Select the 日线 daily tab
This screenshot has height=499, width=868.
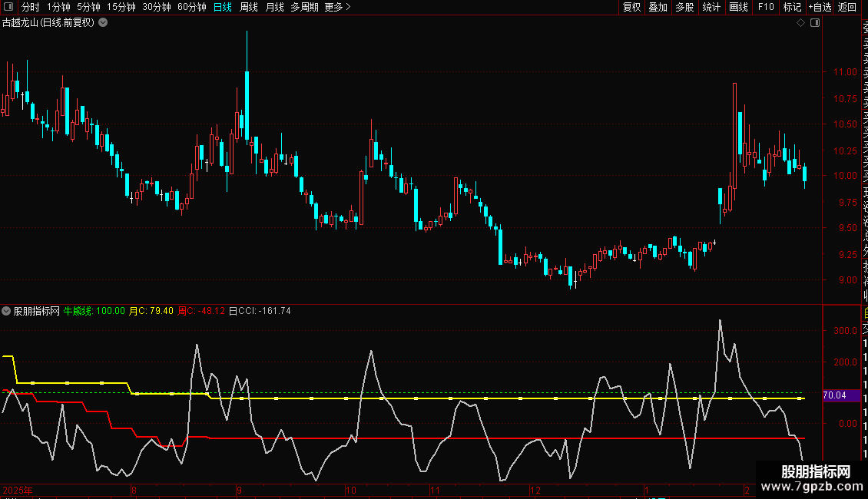point(223,7)
